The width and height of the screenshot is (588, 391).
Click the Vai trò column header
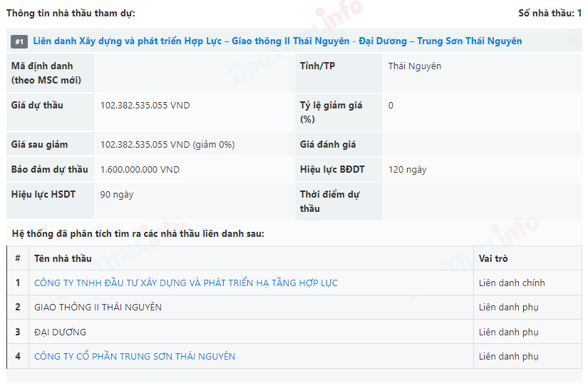coord(492,258)
